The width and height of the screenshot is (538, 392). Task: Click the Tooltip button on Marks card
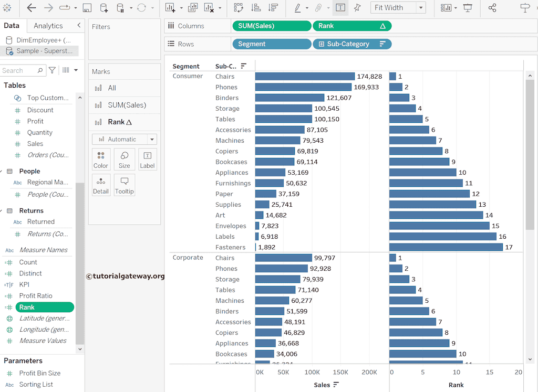[124, 185]
